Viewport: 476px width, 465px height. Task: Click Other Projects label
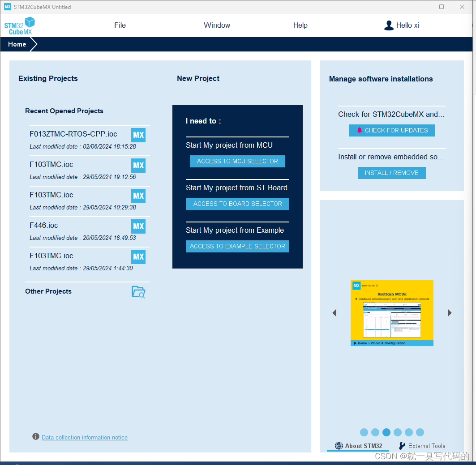[48, 291]
